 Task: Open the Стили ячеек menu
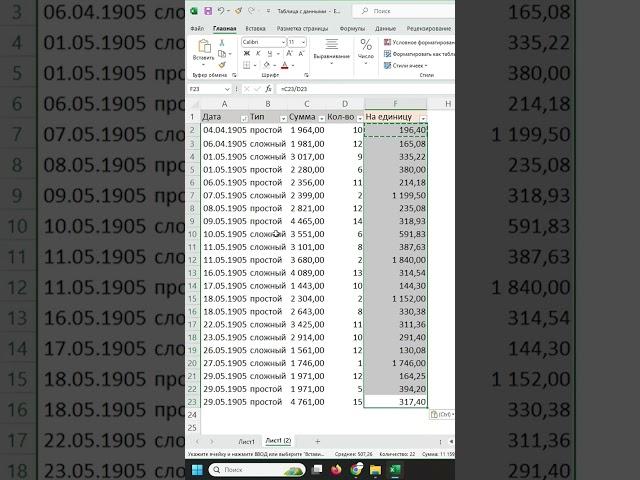[x=406, y=65]
